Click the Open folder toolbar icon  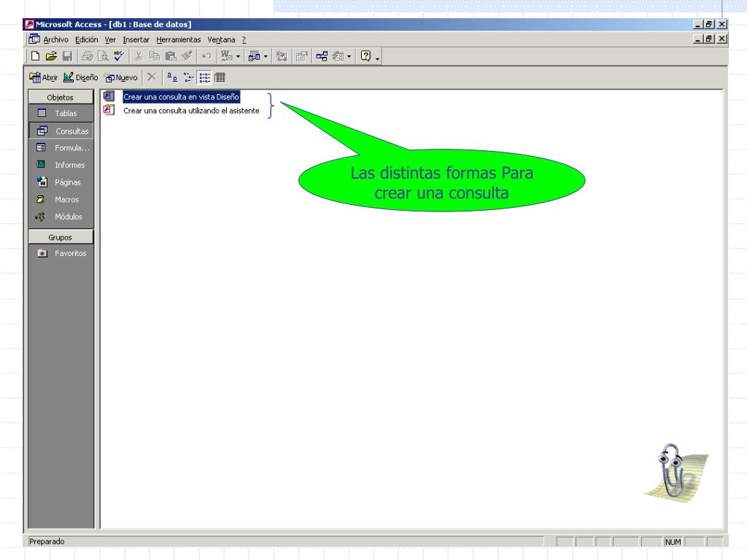pyautogui.click(x=51, y=56)
